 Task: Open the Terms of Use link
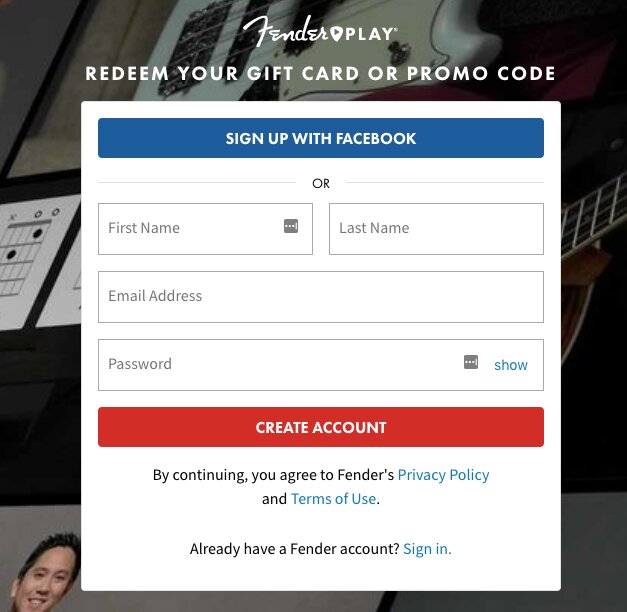(333, 499)
